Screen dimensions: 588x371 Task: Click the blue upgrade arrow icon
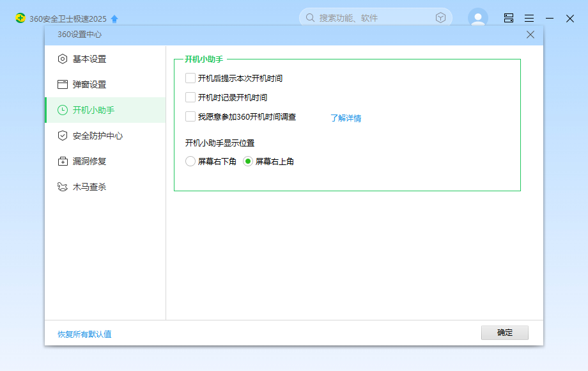click(114, 19)
